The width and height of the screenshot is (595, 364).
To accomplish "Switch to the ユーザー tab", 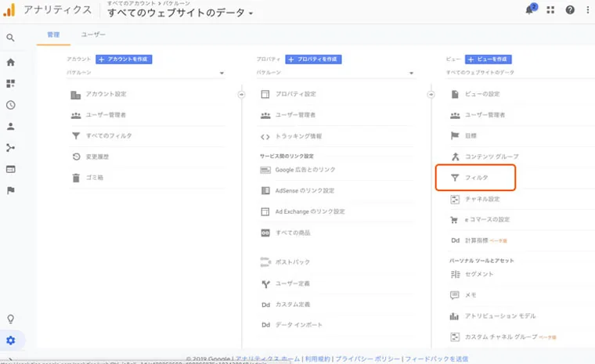I will (x=93, y=35).
